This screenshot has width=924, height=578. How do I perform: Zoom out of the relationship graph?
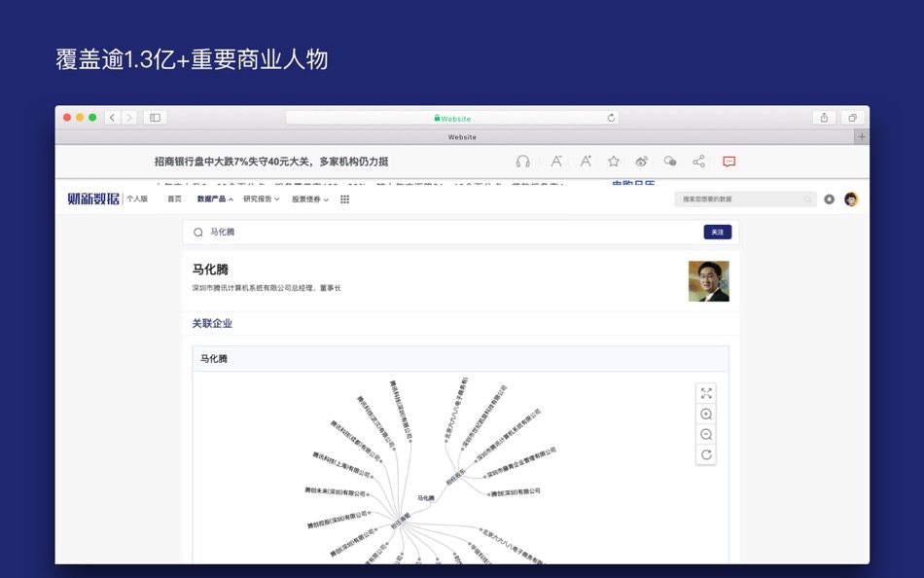(x=706, y=435)
